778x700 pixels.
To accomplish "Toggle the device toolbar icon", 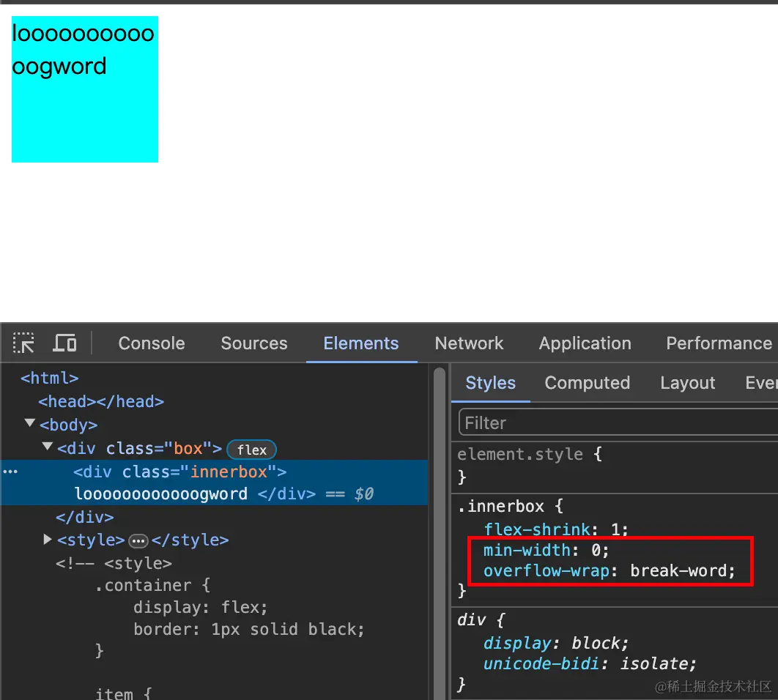I will [64, 343].
